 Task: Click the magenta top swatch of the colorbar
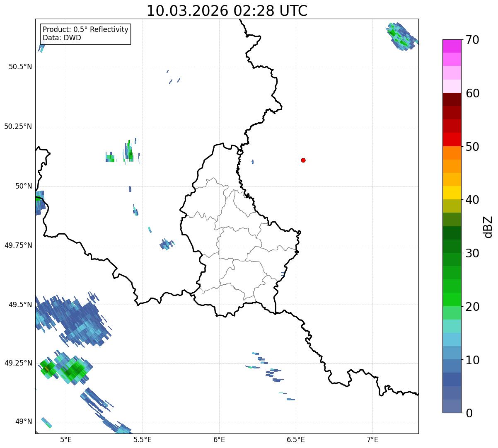pyautogui.click(x=452, y=46)
